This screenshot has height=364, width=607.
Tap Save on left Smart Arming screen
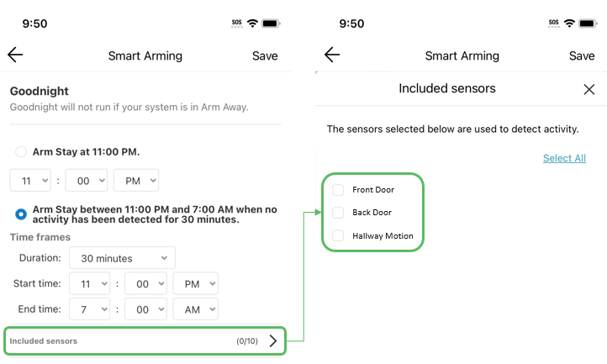(265, 55)
